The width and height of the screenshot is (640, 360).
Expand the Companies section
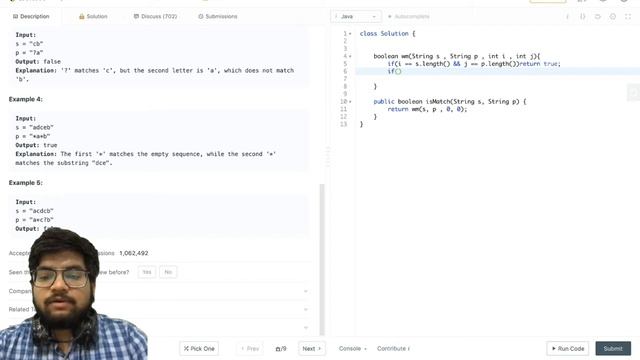coord(158,291)
